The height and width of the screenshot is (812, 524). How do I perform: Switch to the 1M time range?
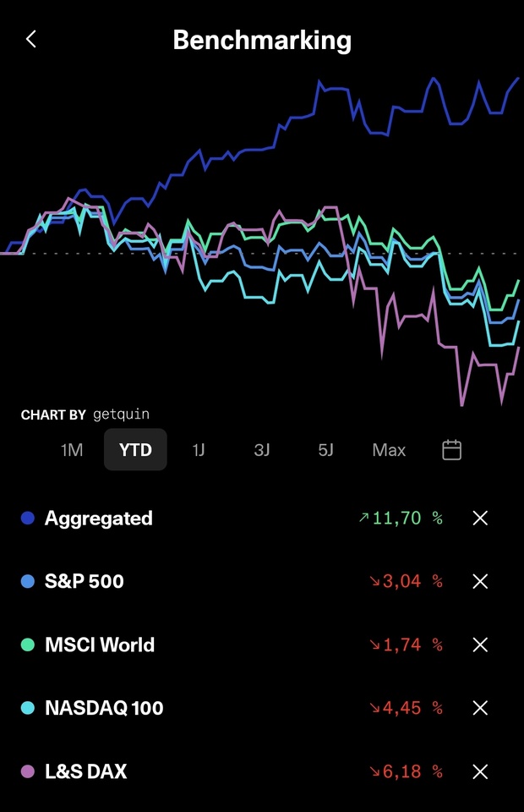point(72,450)
